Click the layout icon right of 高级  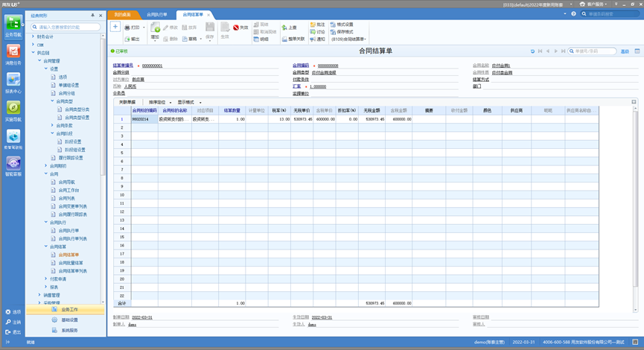pos(637,51)
